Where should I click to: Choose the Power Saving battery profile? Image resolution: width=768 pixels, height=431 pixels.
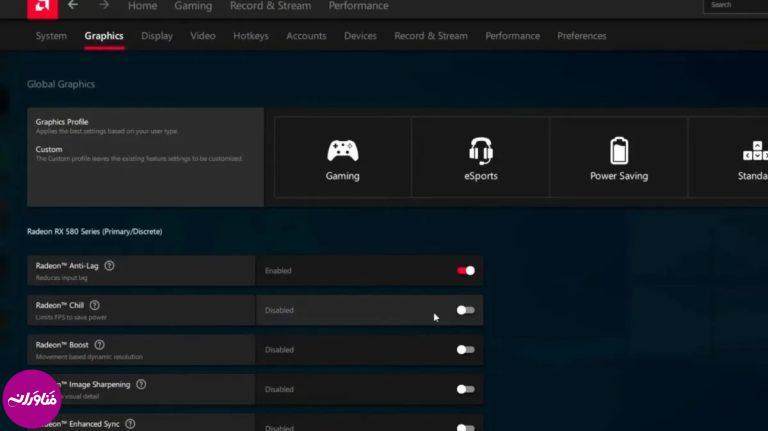[x=619, y=157]
